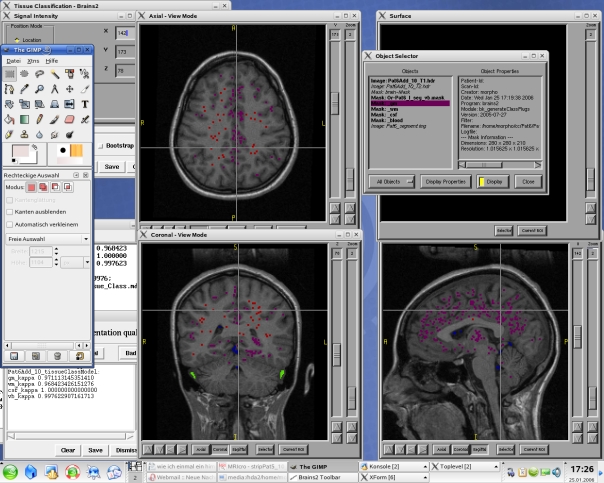Open the 'Freie Auswahl' dropdown
Image resolution: width=604 pixels, height=483 pixels.
(47, 239)
